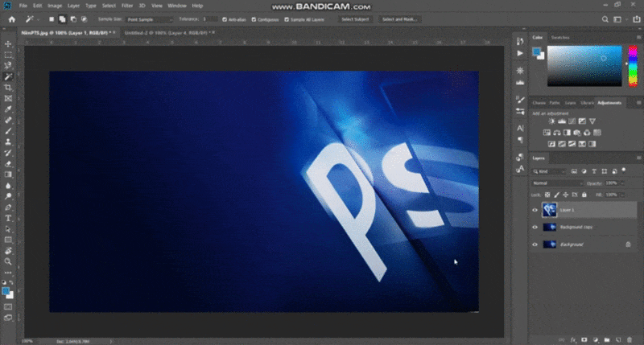The width and height of the screenshot is (644, 345).
Task: Hide the Background layer eye icon
Action: pyautogui.click(x=535, y=244)
